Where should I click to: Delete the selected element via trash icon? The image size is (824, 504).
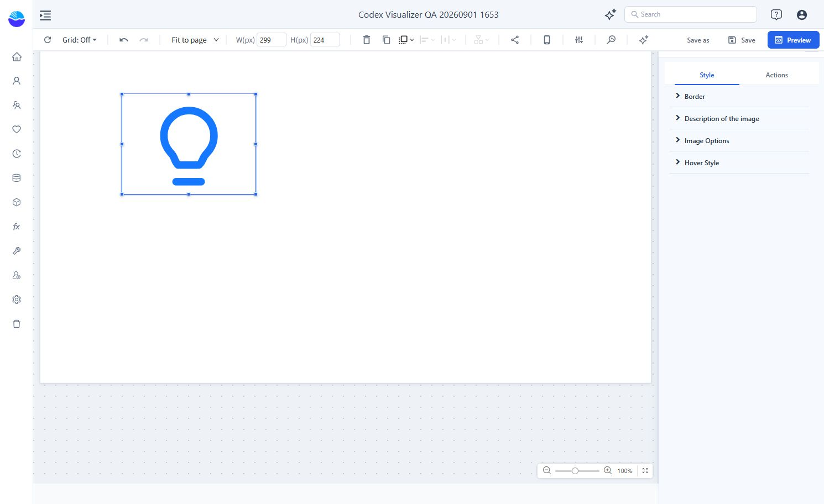coord(367,40)
